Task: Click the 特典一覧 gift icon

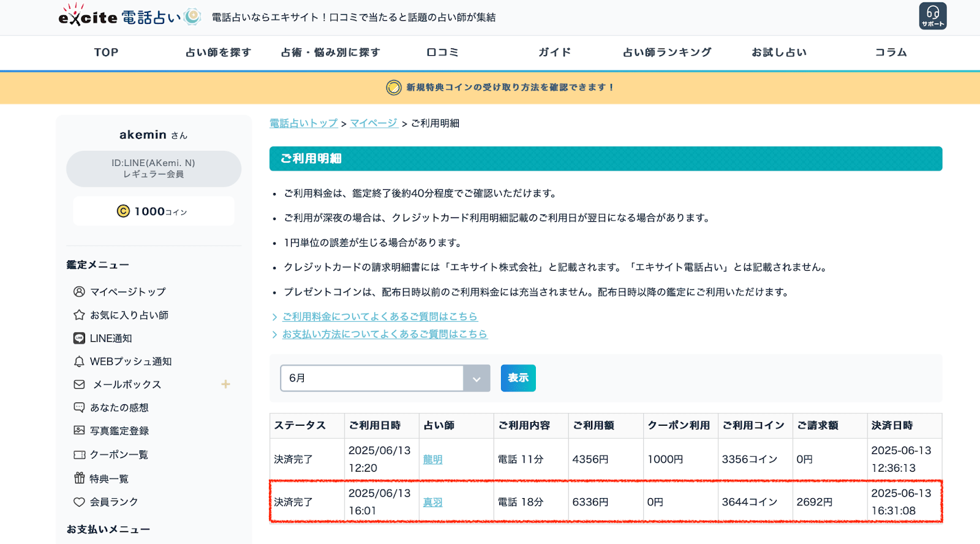Action: (x=79, y=478)
